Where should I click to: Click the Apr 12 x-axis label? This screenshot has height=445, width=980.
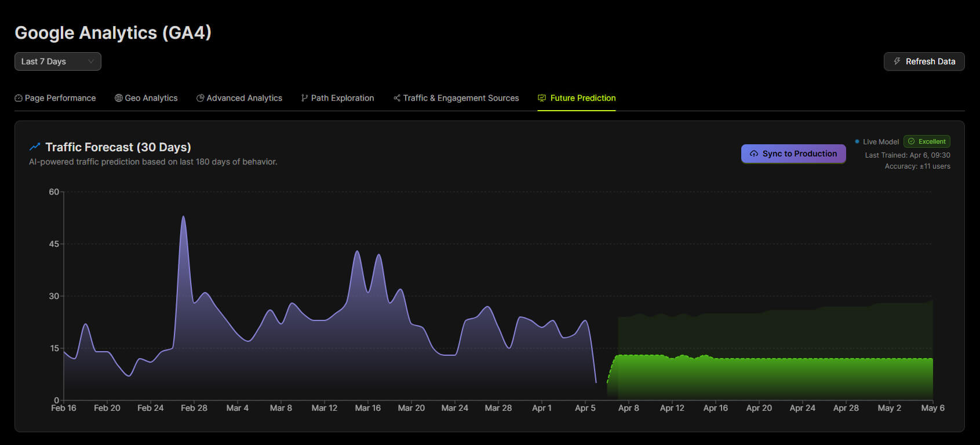672,408
